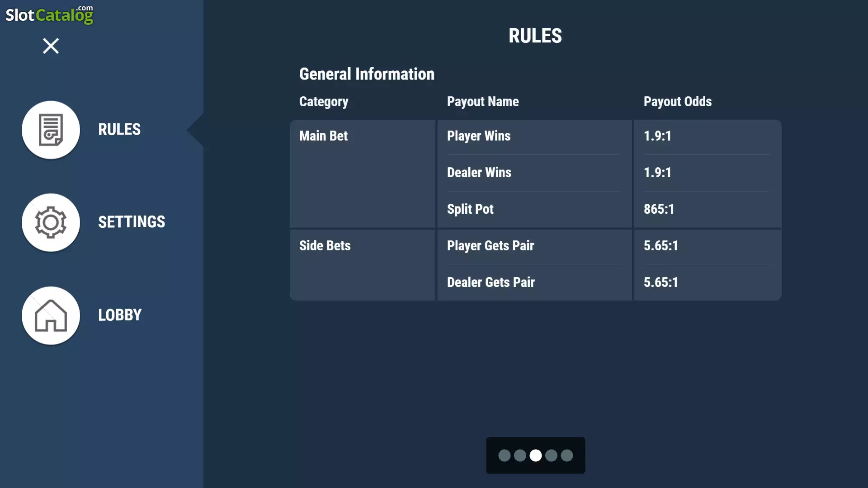Select the active third page dot

[x=536, y=455]
